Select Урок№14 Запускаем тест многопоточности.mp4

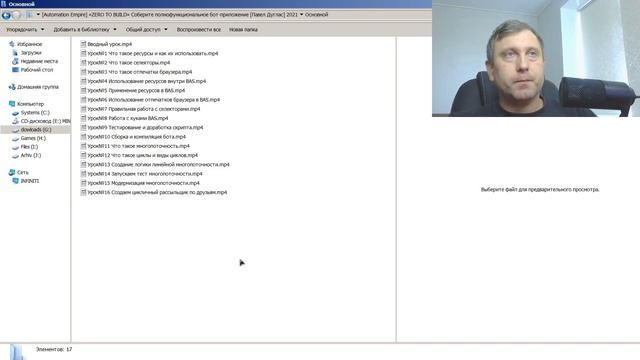[x=144, y=173]
